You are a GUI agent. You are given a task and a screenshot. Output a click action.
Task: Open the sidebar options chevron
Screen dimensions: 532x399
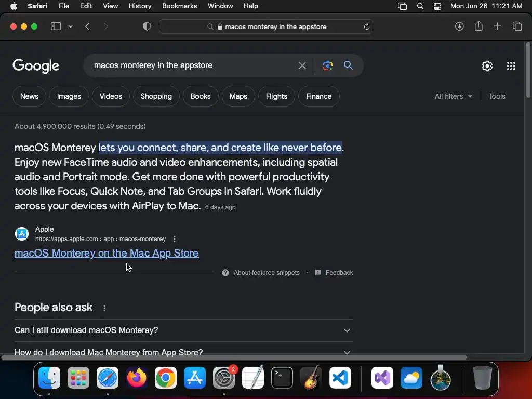point(70,26)
